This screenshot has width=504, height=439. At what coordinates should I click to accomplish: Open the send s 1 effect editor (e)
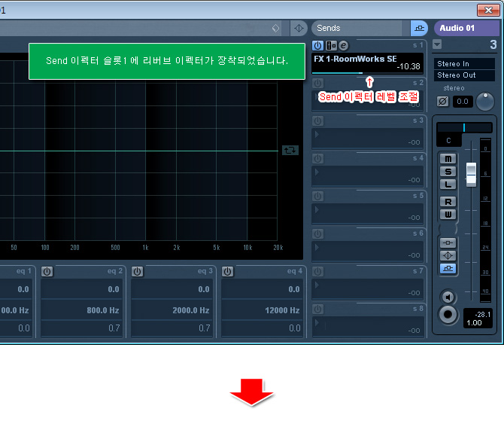coord(343,46)
